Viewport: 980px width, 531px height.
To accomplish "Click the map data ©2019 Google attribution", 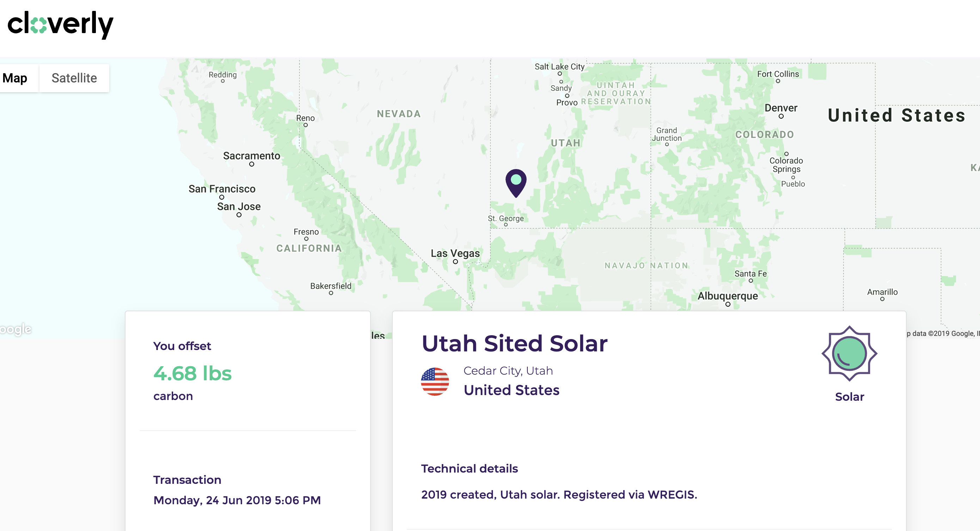I will 943,333.
